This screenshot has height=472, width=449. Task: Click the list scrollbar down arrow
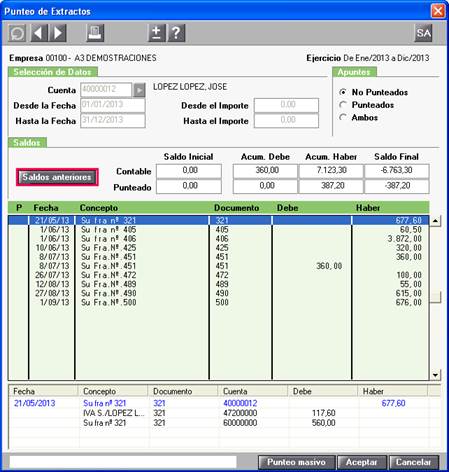coord(435,375)
